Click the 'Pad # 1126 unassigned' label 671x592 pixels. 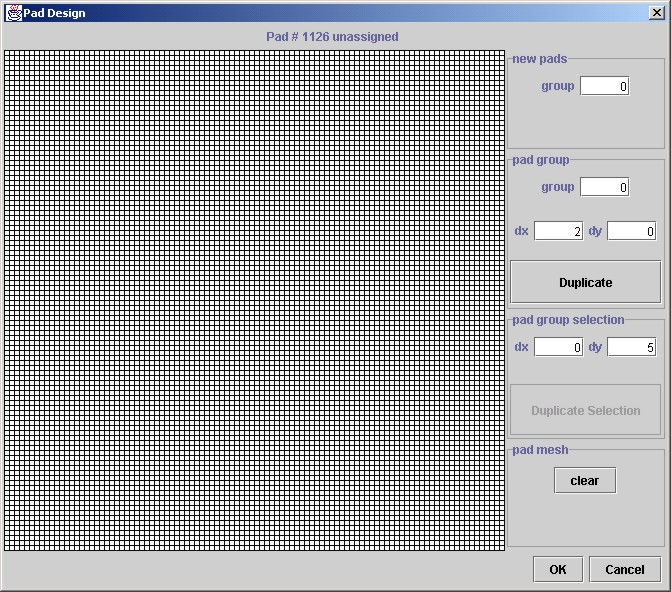(x=332, y=37)
